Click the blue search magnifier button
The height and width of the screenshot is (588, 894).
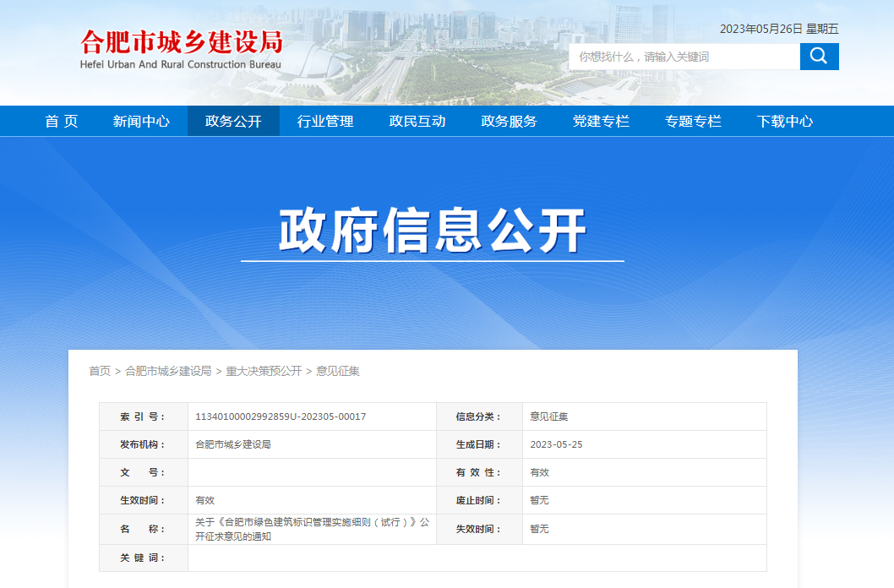819,57
